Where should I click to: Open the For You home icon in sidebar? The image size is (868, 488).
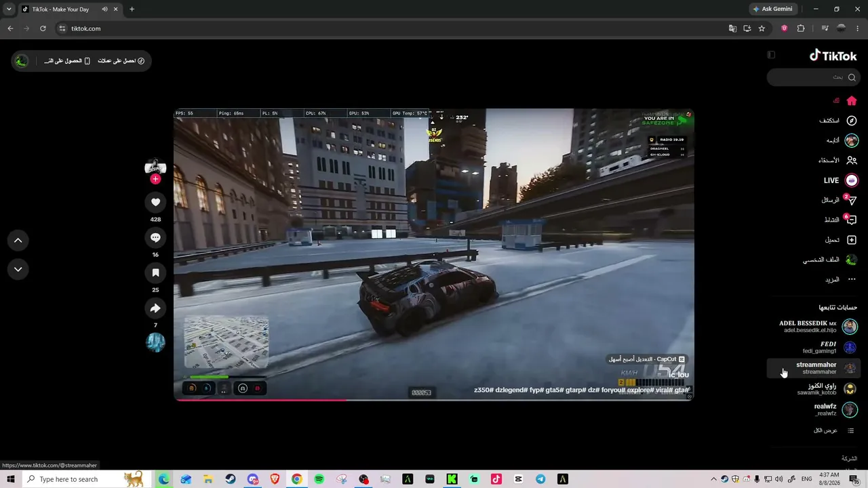coord(852,100)
